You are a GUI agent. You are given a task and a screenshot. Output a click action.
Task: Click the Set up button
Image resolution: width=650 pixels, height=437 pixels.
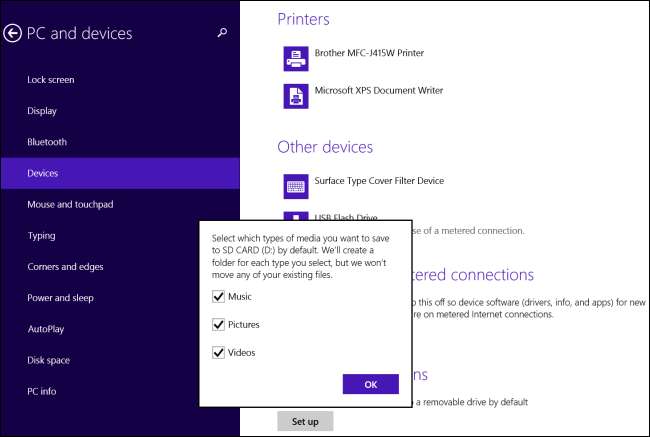point(305,421)
